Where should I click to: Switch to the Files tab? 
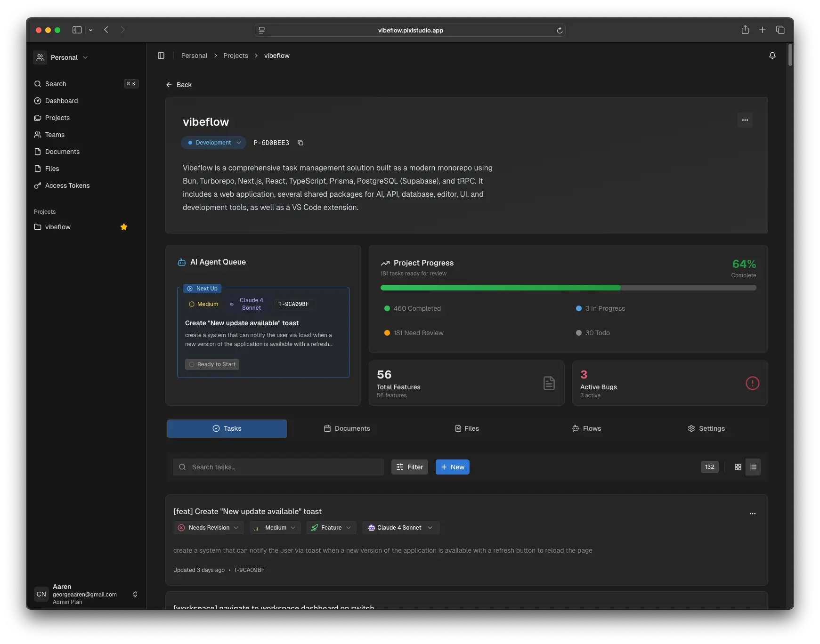467,428
